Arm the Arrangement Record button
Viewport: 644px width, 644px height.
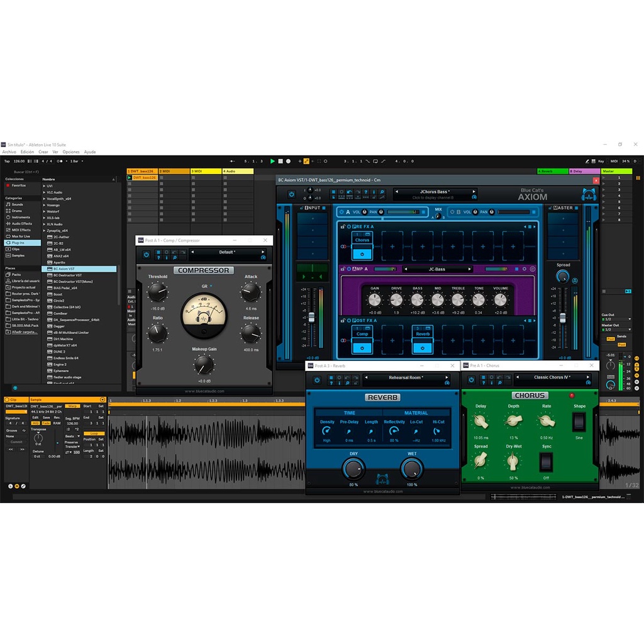(288, 162)
